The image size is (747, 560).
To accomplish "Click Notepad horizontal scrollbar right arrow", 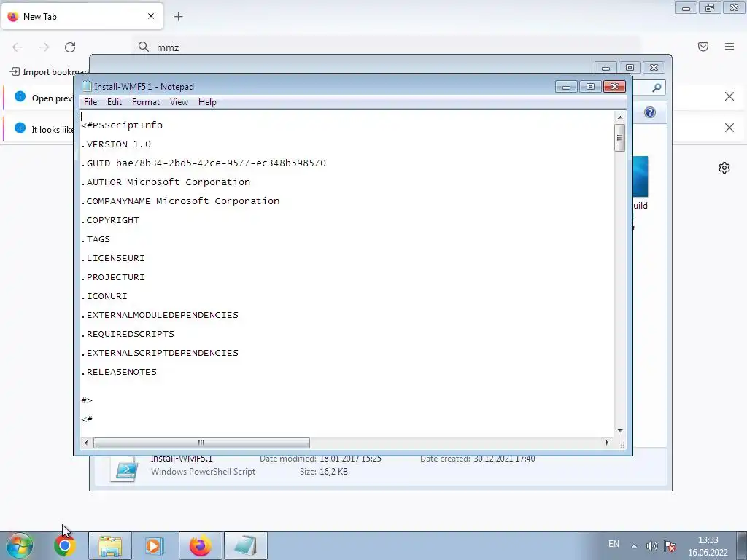I will [x=607, y=443].
